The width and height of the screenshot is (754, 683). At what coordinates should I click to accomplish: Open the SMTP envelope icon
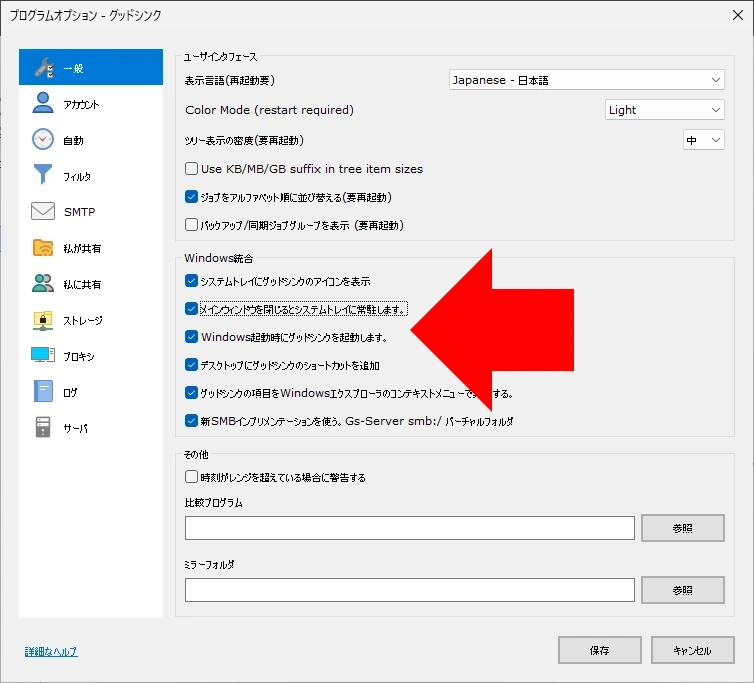[43, 211]
